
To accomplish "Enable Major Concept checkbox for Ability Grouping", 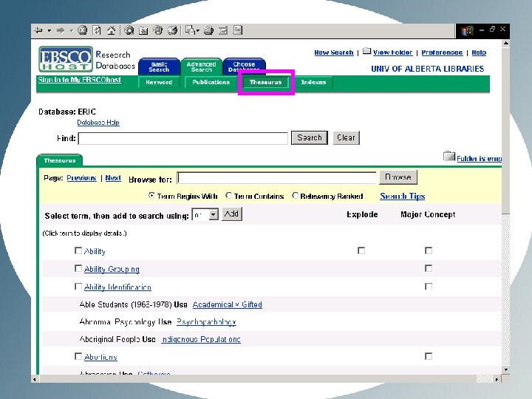I will coord(429,268).
